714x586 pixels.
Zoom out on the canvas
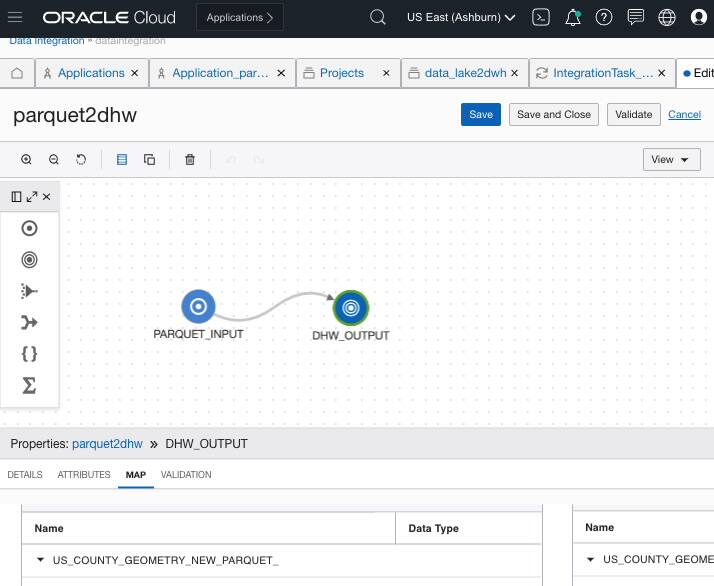point(54,159)
